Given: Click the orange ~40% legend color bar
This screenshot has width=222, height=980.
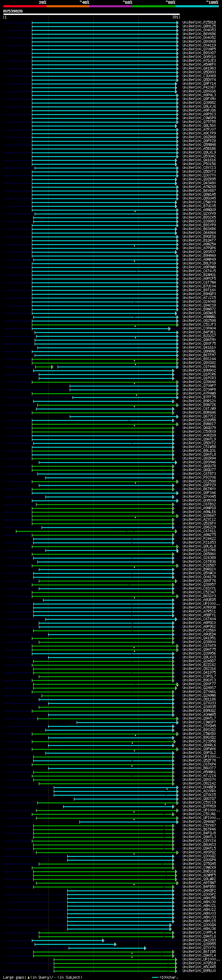Looking at the screenshot, I should click(x=68, y=6).
